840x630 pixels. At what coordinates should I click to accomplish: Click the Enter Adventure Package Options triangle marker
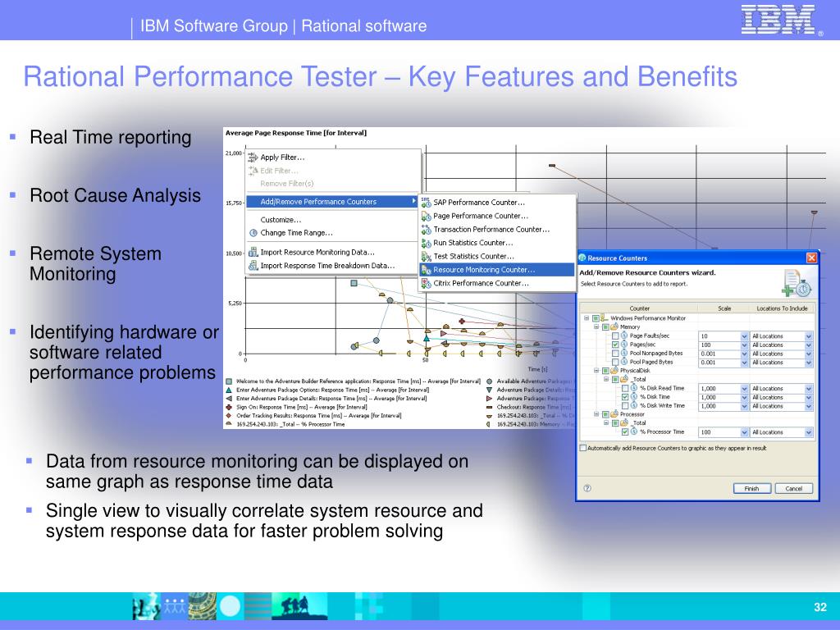[229, 390]
